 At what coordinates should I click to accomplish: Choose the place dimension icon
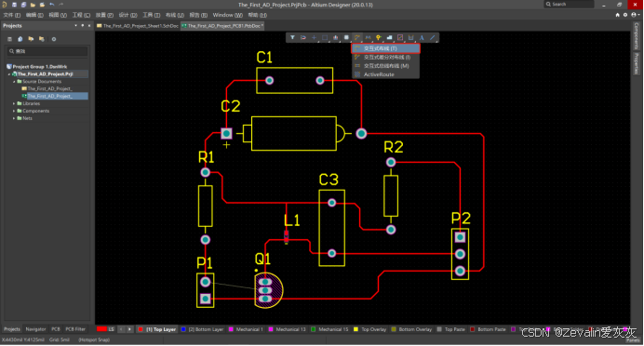point(410,38)
